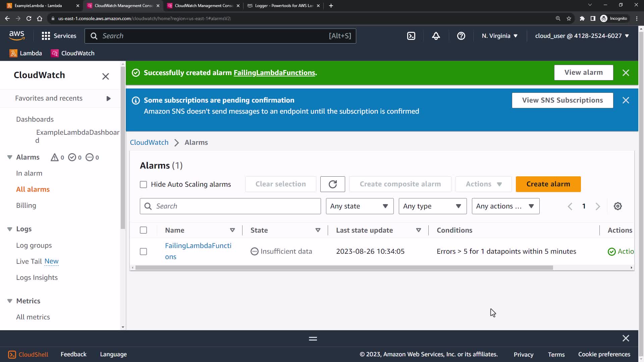Viewport: 644px width, 362px height.
Task: Click View SNS Subscriptions button
Action: point(562,100)
